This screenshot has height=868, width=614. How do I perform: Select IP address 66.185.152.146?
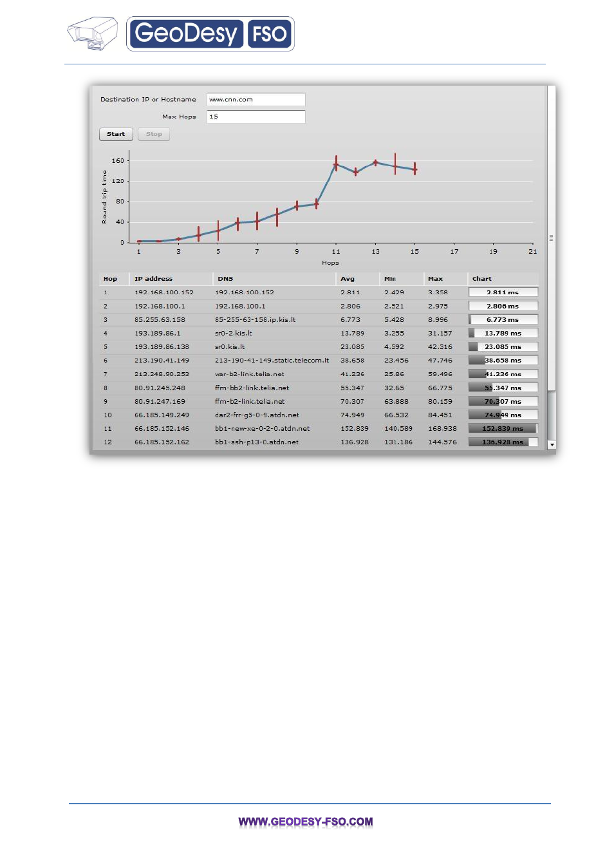coord(162,429)
